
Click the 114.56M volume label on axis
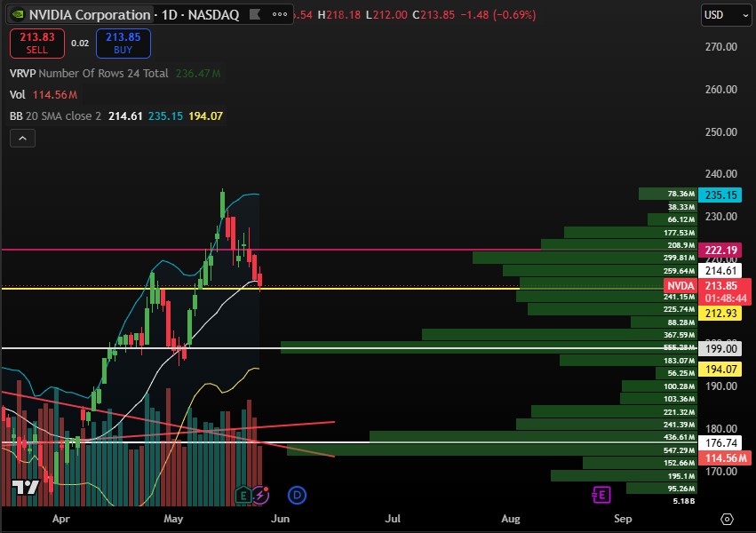725,458
